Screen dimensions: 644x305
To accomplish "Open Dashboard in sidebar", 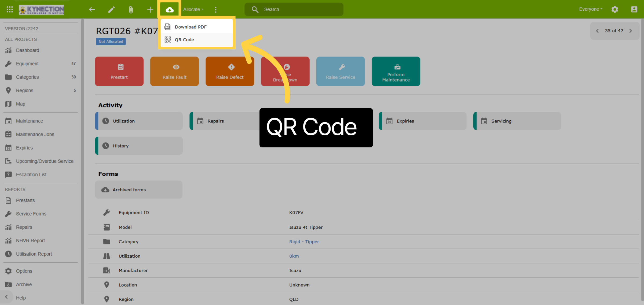I will coord(40,50).
